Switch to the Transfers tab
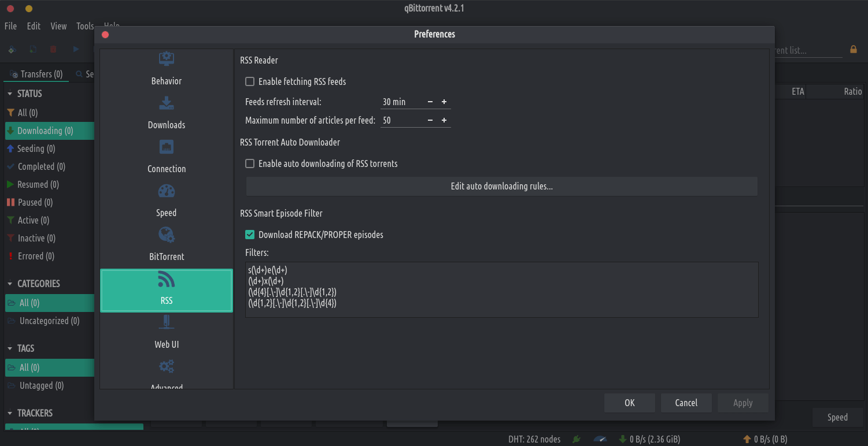This screenshot has width=868, height=446. 36,74
